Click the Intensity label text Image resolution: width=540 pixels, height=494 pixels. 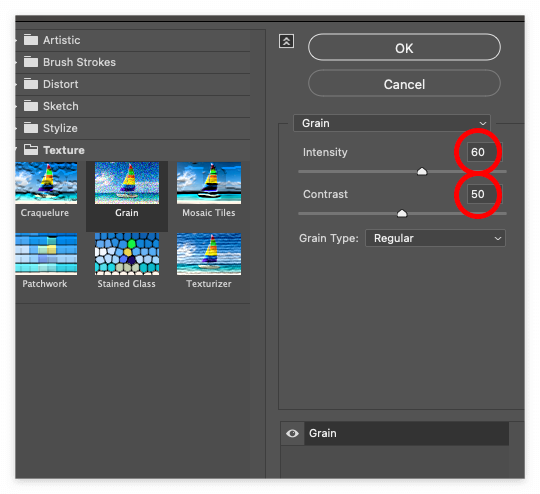click(325, 152)
